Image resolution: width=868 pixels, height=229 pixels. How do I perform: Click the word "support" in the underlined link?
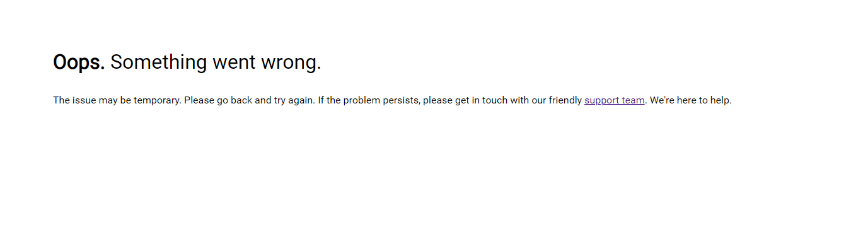(602, 100)
